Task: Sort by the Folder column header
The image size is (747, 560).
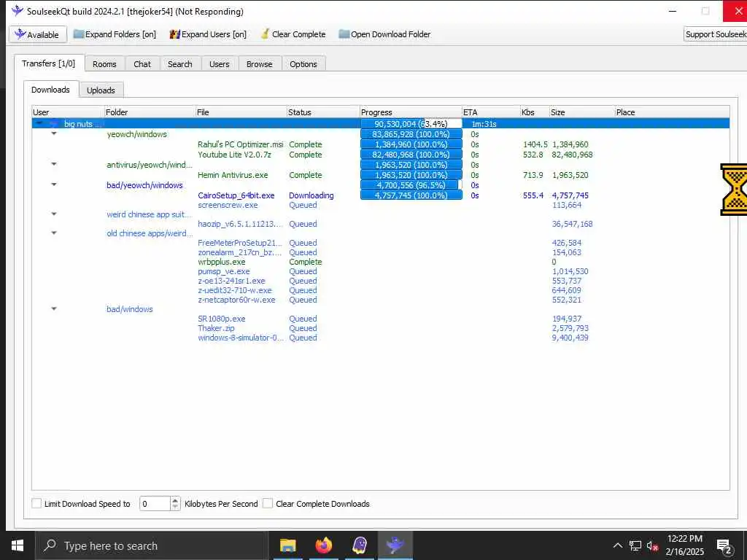Action: (150, 112)
